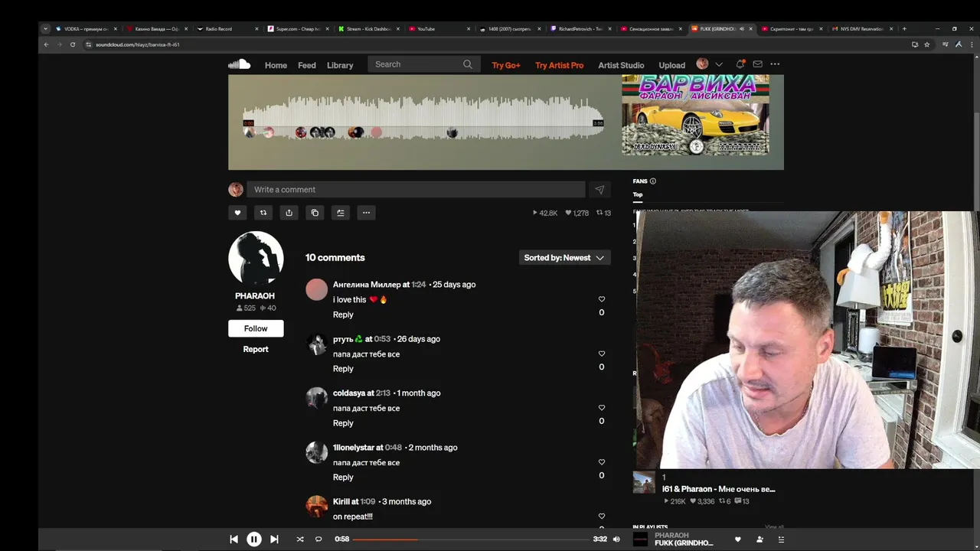The image size is (980, 551).
Task: Reply to Ангелина Миллер's comment
Action: (x=343, y=315)
